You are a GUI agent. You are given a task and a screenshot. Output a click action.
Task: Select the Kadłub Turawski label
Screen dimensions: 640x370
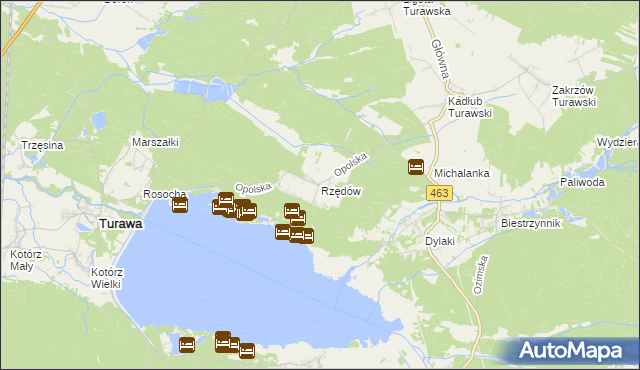[x=470, y=107]
